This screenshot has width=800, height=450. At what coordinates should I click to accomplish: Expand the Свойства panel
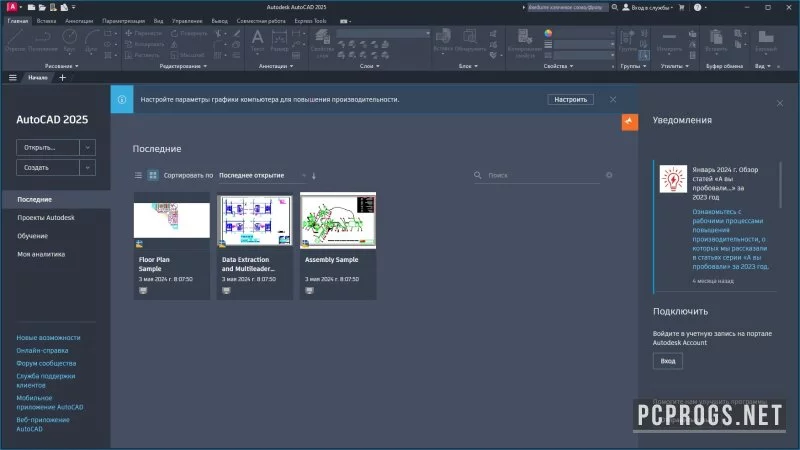pyautogui.click(x=558, y=66)
